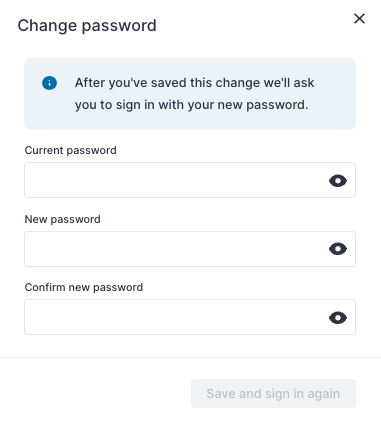This screenshot has height=427, width=381.
Task: Click the horizontal divider above the Save button
Action: pyautogui.click(x=190, y=357)
